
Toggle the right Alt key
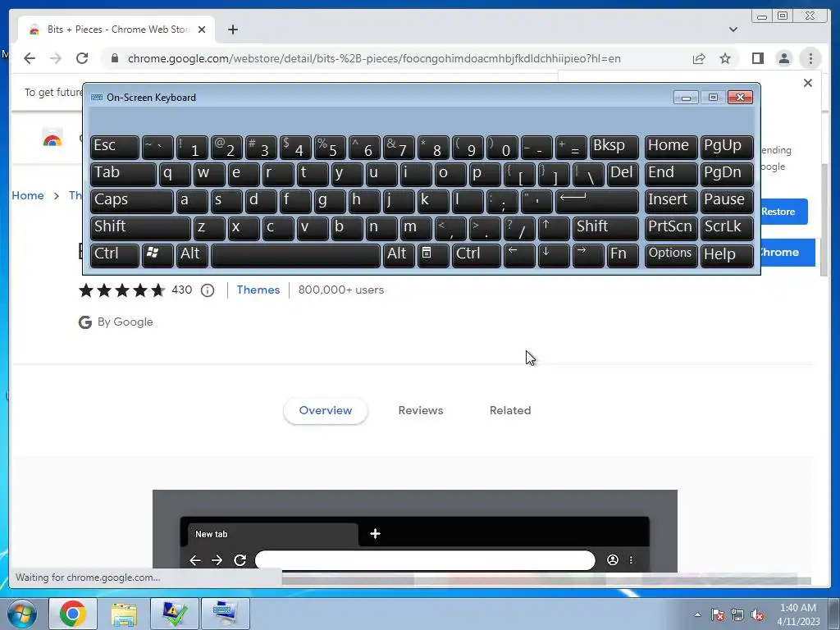399,255
